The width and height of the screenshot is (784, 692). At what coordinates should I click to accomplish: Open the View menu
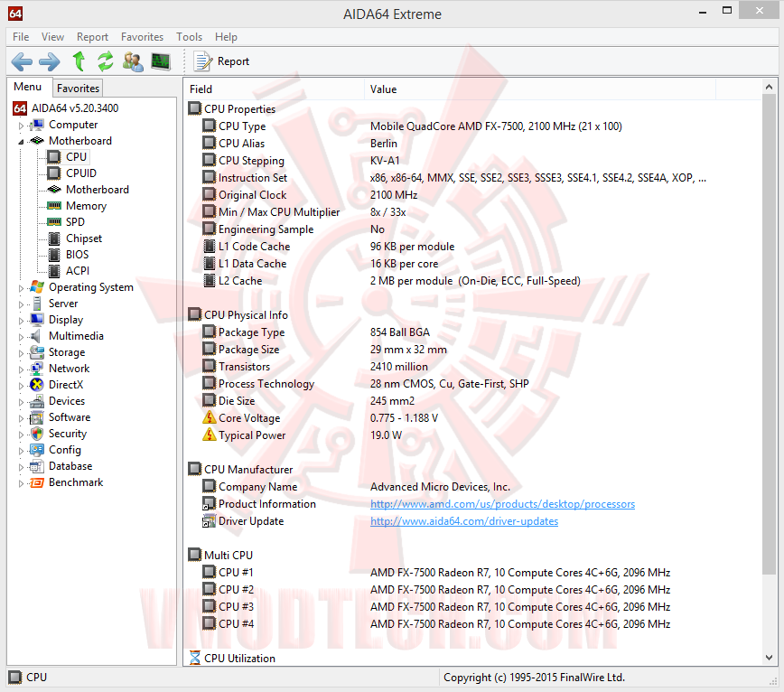click(52, 37)
